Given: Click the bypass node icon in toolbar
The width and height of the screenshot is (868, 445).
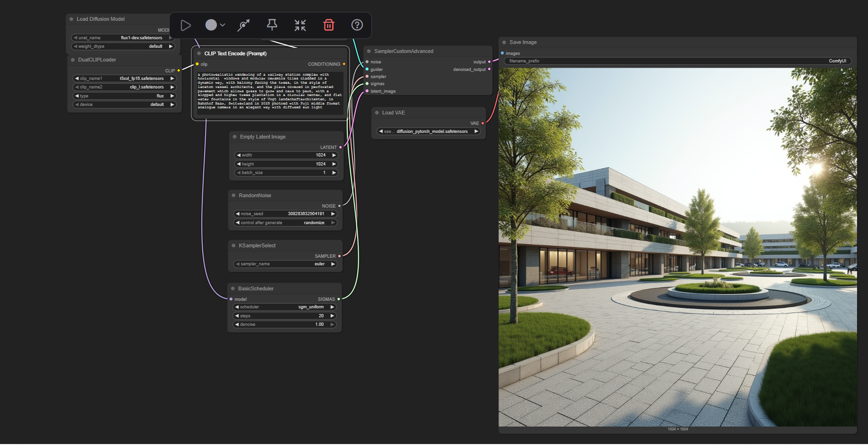Looking at the screenshot, I should [243, 25].
